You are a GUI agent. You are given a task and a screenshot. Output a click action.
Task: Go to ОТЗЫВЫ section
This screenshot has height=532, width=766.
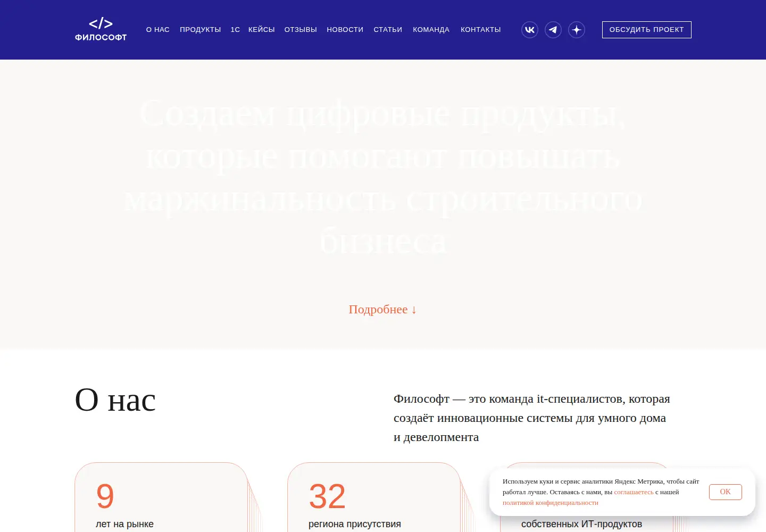tap(301, 30)
